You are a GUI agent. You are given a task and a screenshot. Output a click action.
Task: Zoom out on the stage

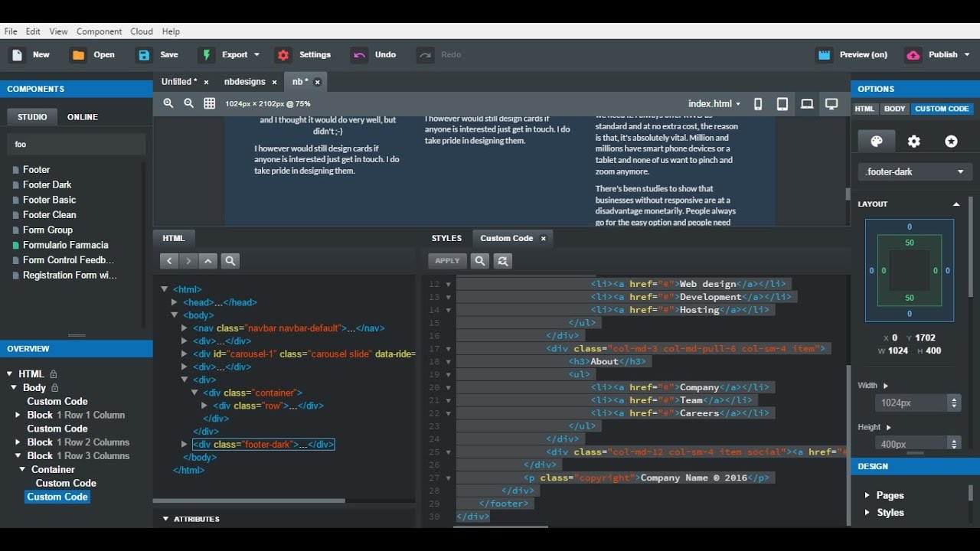click(188, 103)
